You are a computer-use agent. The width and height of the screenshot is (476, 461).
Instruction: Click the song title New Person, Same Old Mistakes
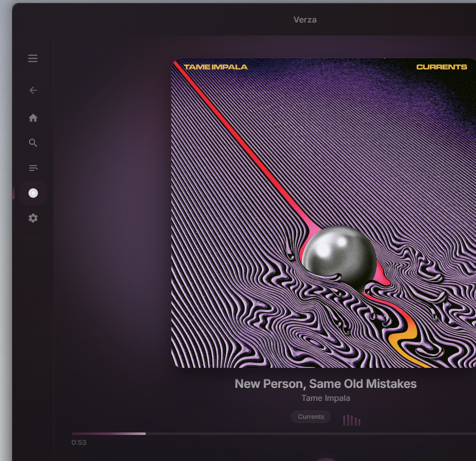(x=325, y=384)
